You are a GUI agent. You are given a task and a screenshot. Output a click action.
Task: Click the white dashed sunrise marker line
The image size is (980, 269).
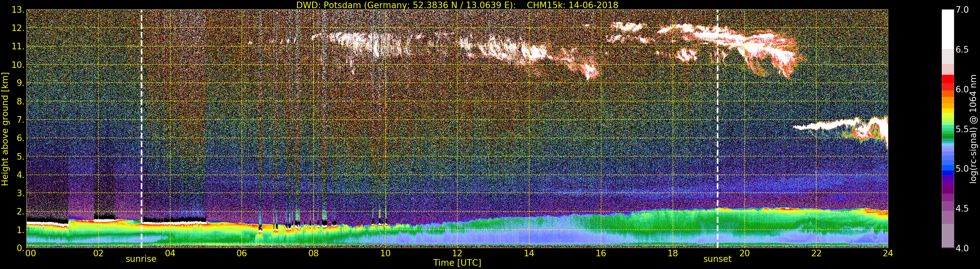[141, 129]
